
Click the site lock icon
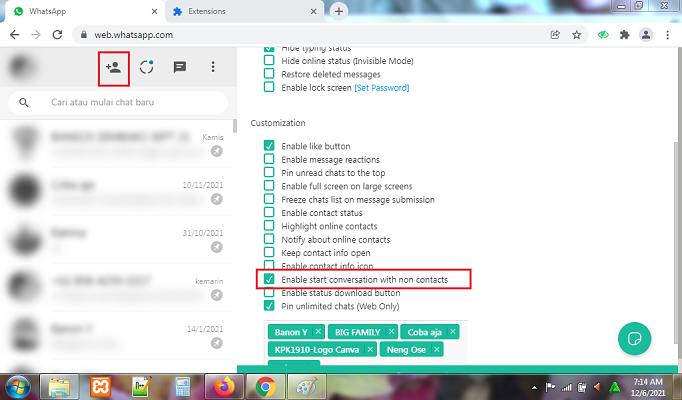[84, 35]
